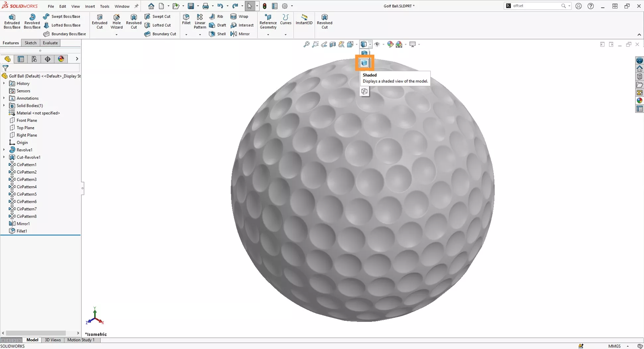Viewport: 644px width, 349px height.
Task: Switch to the Sketch tab
Action: (x=31, y=43)
